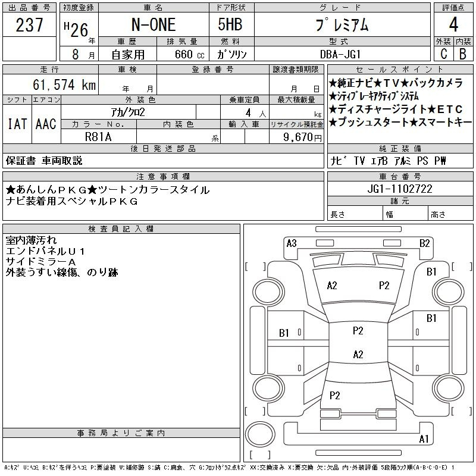Click the recycle deposit "9,670円"

click(302, 137)
